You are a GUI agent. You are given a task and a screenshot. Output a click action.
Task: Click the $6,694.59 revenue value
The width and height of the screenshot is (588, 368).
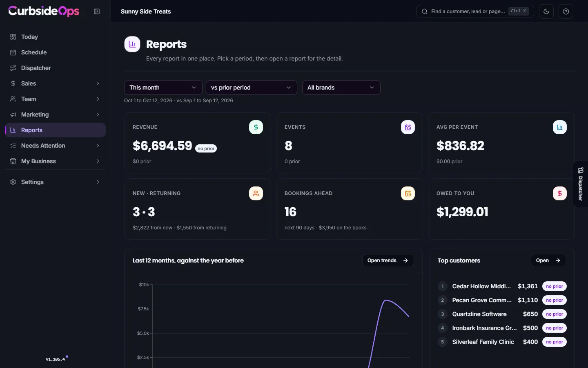(x=162, y=146)
